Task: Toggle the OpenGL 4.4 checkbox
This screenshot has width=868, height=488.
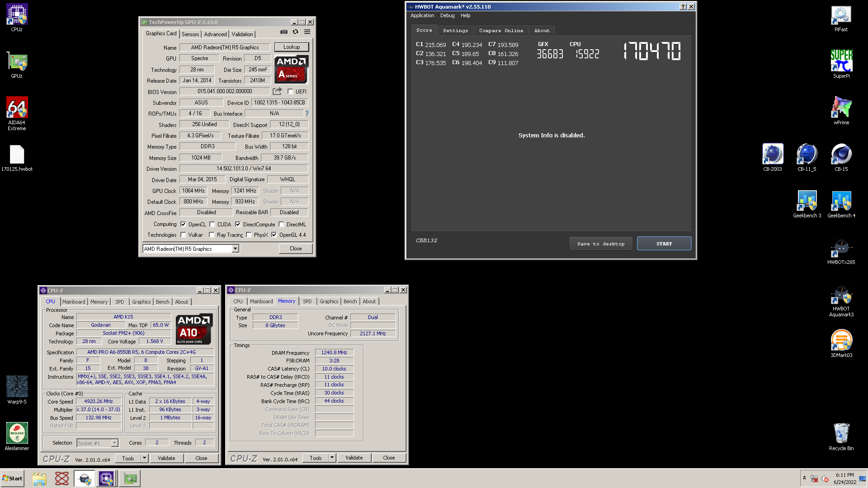Action: tap(274, 235)
